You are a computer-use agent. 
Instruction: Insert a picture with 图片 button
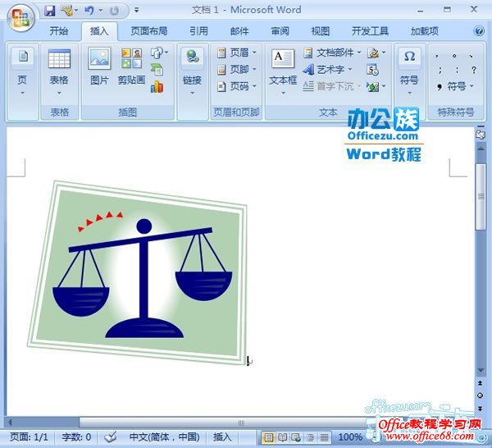(99, 67)
